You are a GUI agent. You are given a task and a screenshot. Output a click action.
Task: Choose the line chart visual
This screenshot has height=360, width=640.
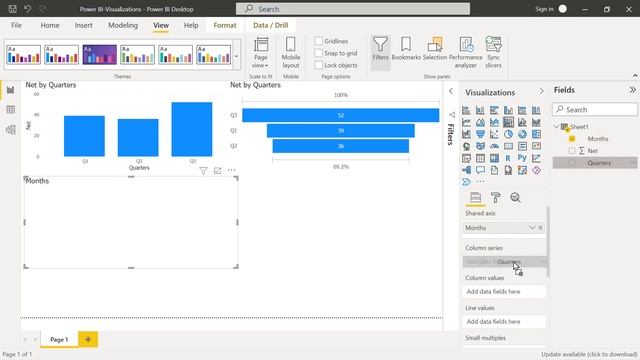click(466, 122)
